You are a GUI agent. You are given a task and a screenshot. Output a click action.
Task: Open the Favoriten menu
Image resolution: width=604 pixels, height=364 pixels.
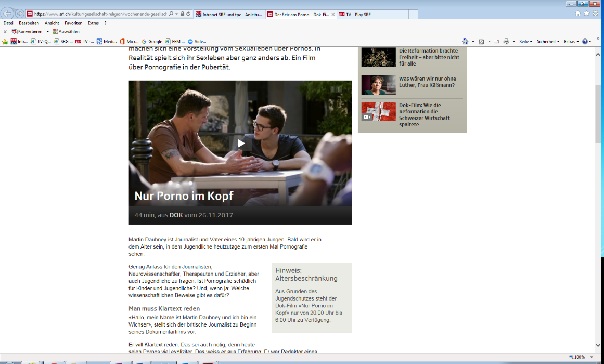tap(73, 23)
